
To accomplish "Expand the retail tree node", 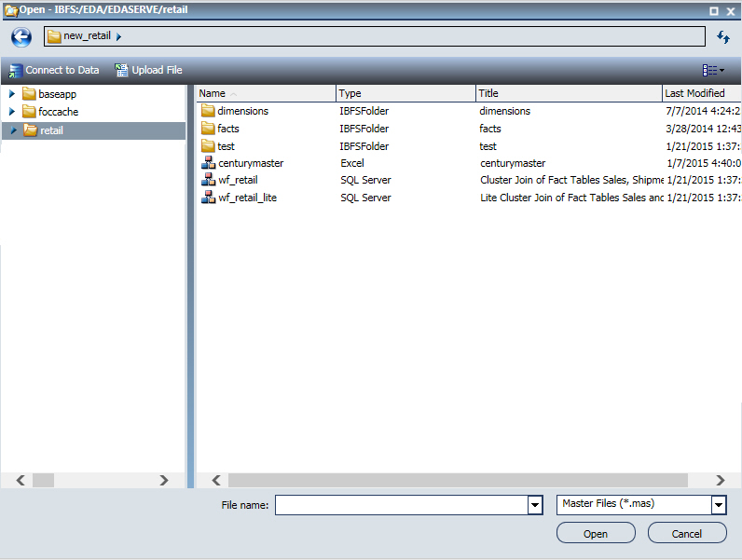I will coord(14,130).
